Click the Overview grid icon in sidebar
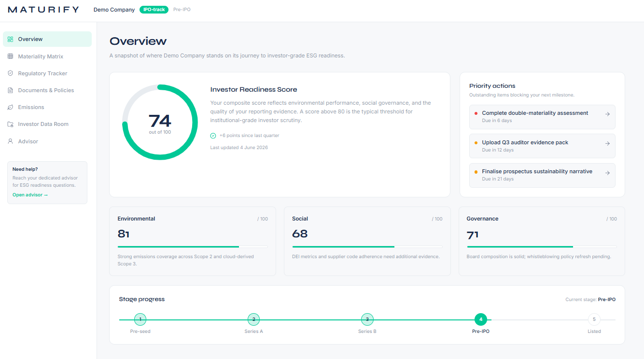Screen dimensions: 644x359 pyautogui.click(x=10, y=39)
